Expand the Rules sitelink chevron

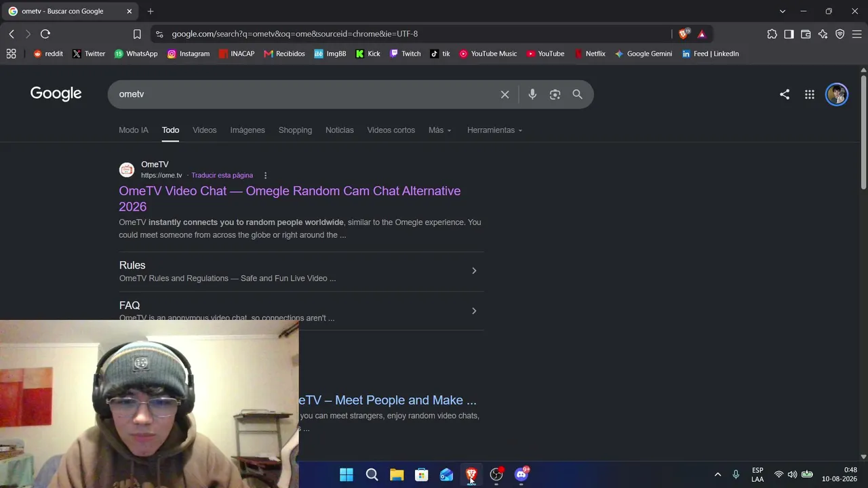tap(474, 271)
